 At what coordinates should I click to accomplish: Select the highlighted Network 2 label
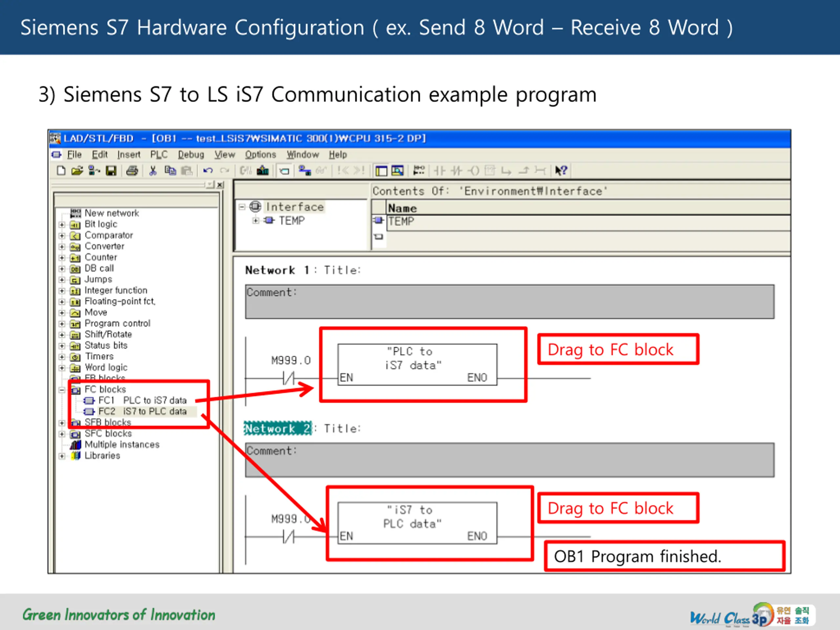[278, 428]
